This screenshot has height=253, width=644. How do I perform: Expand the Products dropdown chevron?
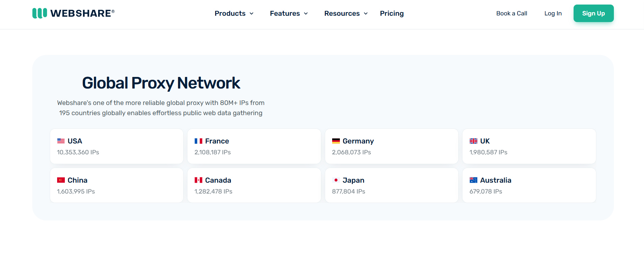252,14
